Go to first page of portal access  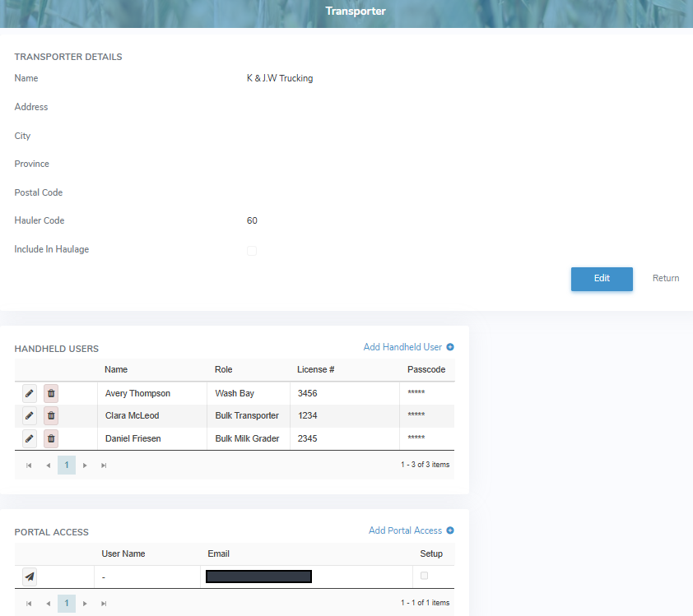pyautogui.click(x=29, y=604)
